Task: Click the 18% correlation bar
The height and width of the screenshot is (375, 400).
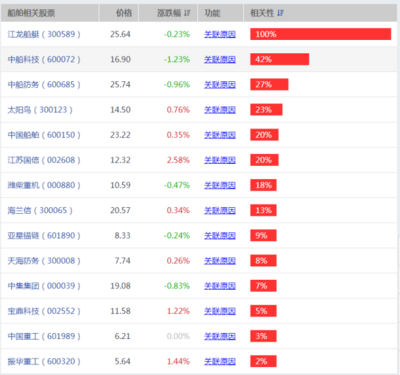Action: pos(263,185)
